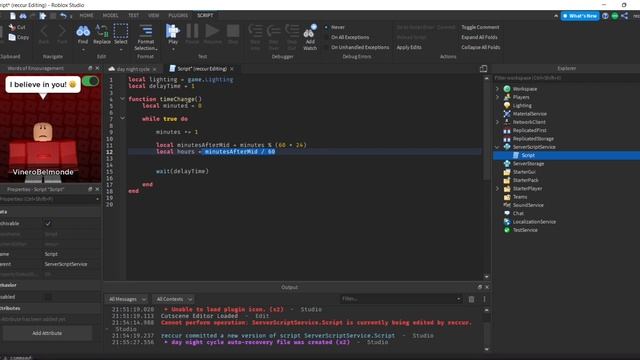The image size is (640, 360).
Task: Click the Properties filter input field
Action: pyautogui.click(x=49, y=199)
